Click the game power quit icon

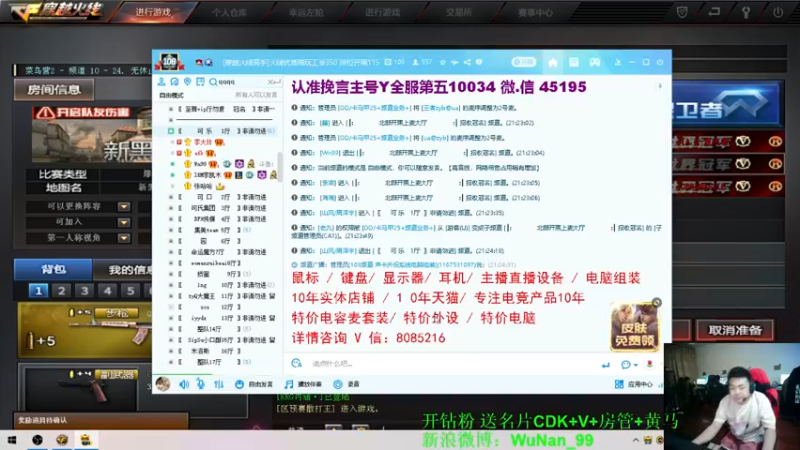tap(778, 12)
